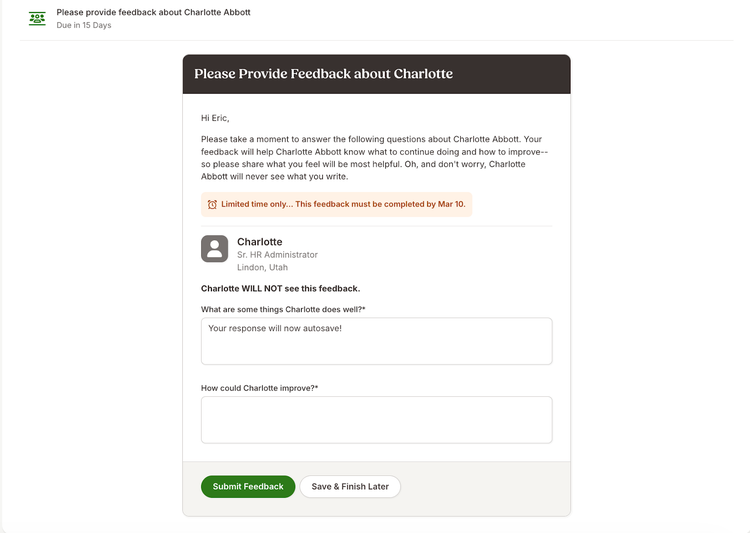Click the 'What are some things Charlotte does well?' label

click(x=283, y=310)
